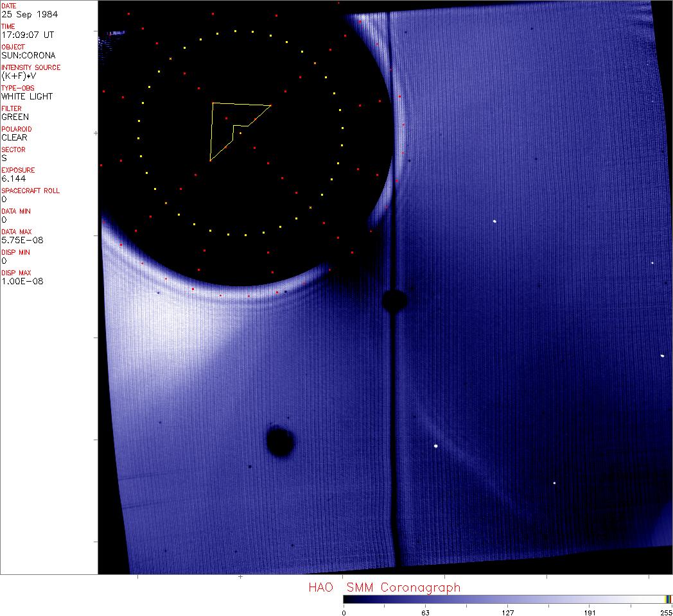Click the HAO SMM Coronagraph title
Screen dimensions: 673x616
click(384, 588)
